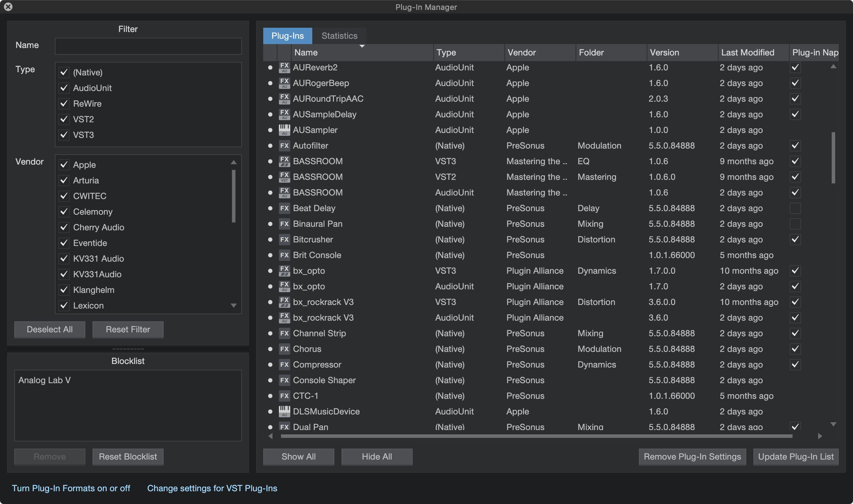Click the Hide All button
Screen dimensions: 853x504
377,457
